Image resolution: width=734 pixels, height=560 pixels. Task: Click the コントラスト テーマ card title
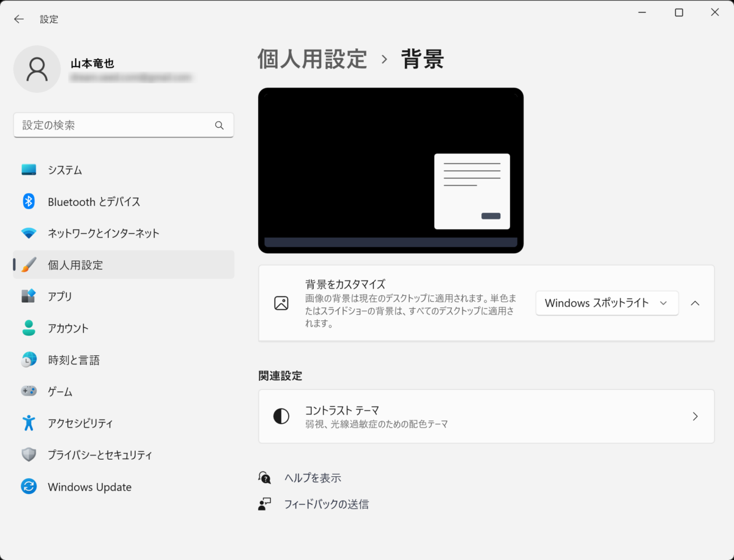[x=343, y=410]
